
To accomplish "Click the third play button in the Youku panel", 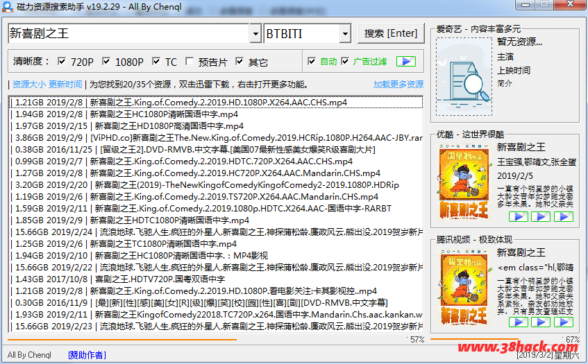I will [x=564, y=216].
